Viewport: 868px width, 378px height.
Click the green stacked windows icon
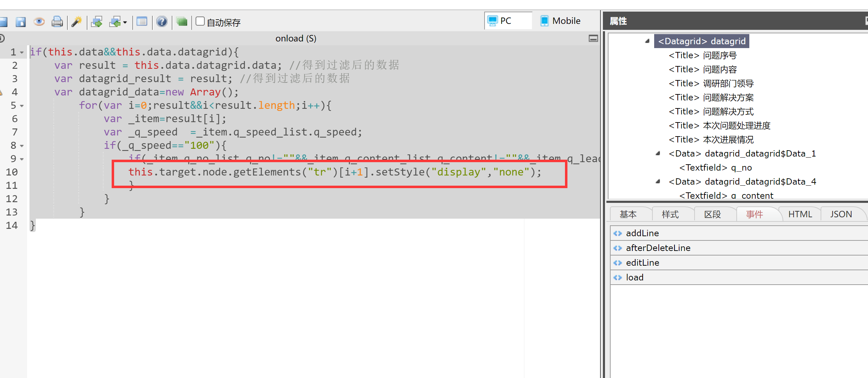(x=182, y=22)
